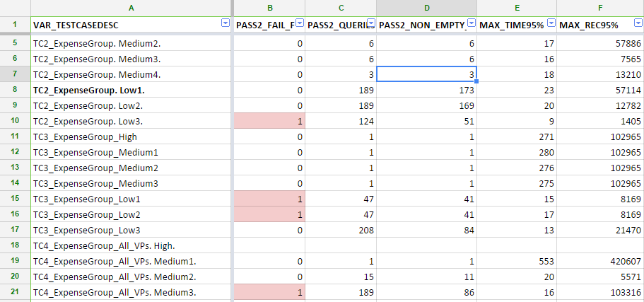Open filter dropdown for PASS2_FAIL column

pos(300,23)
